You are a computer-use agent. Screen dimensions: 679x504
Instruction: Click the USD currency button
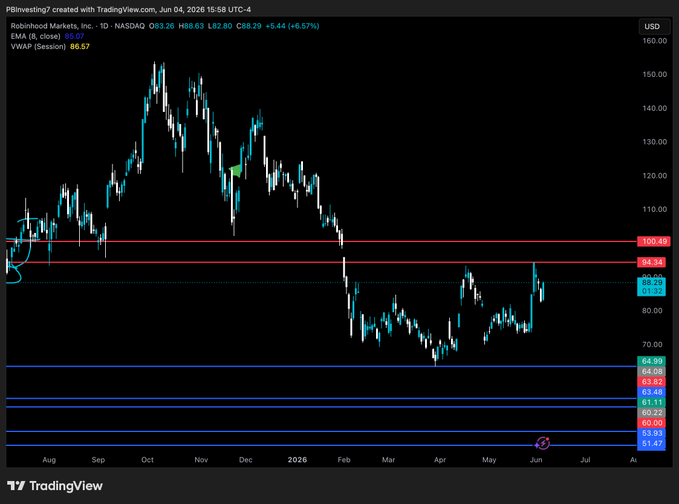[652, 26]
